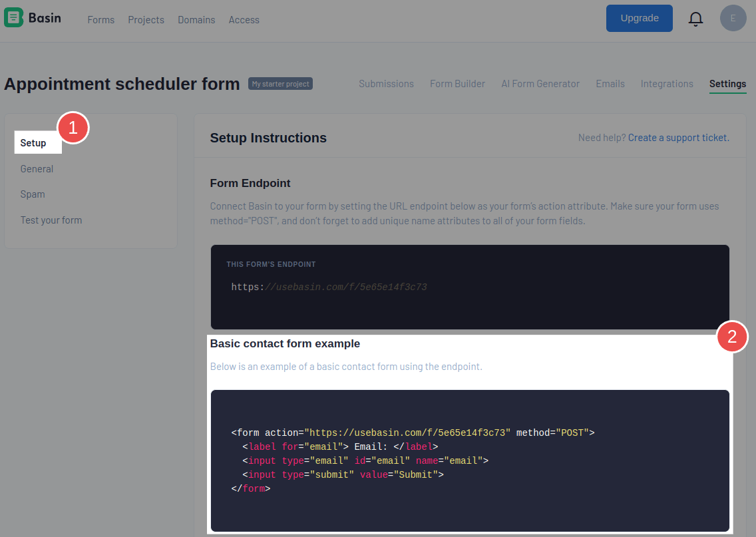Open the Emails tab

pos(610,83)
